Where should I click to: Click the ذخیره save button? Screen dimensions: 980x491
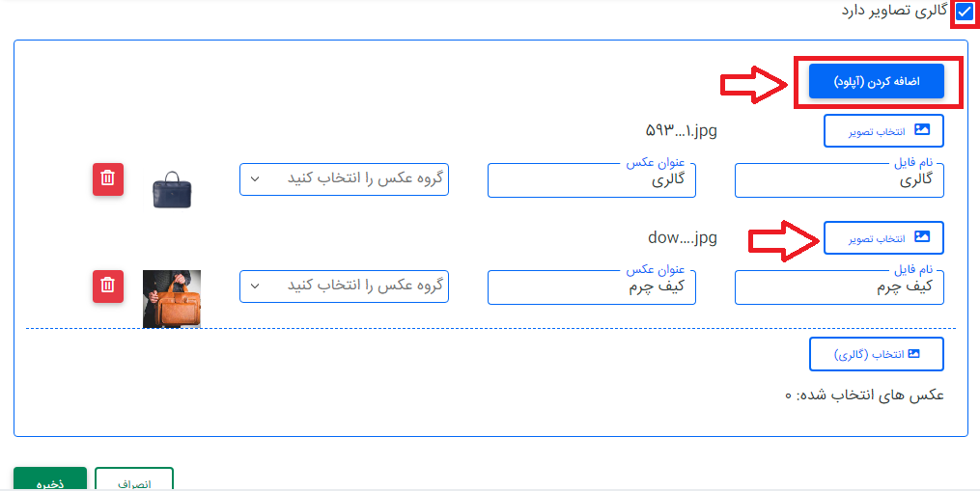tap(50, 481)
